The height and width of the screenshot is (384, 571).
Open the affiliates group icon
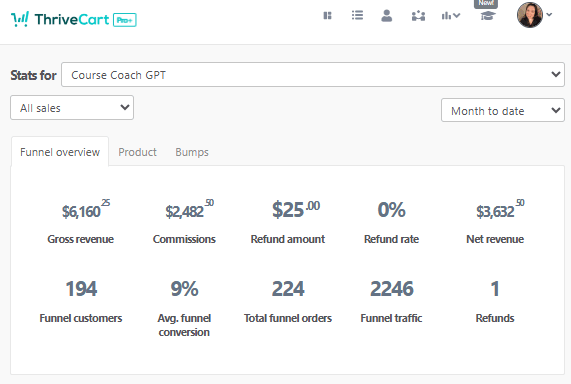(x=418, y=16)
